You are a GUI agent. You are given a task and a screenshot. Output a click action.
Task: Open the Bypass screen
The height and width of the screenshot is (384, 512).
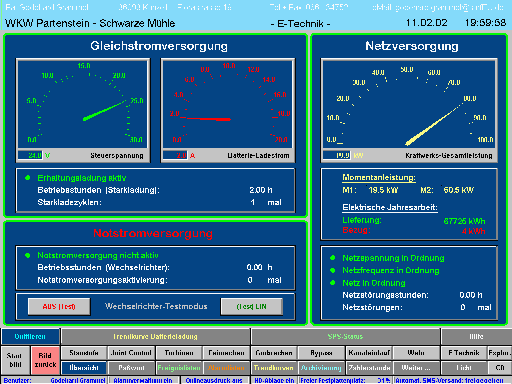click(x=321, y=353)
